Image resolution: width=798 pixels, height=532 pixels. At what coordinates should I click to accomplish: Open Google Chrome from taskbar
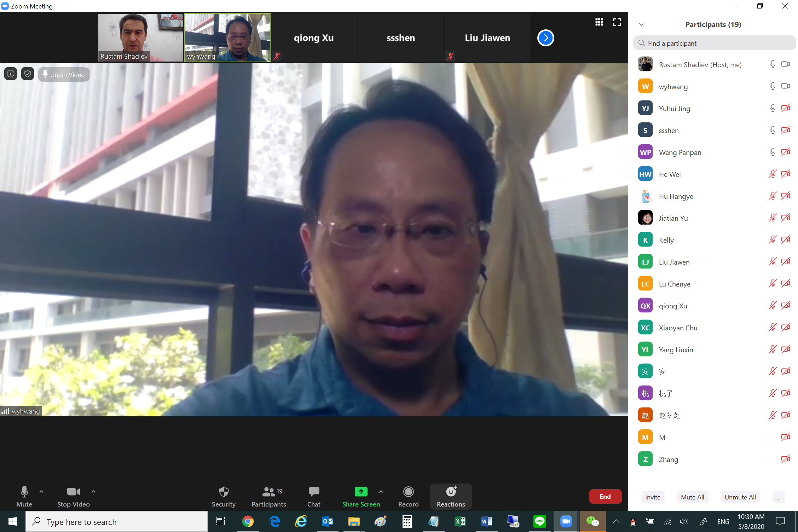(248, 521)
